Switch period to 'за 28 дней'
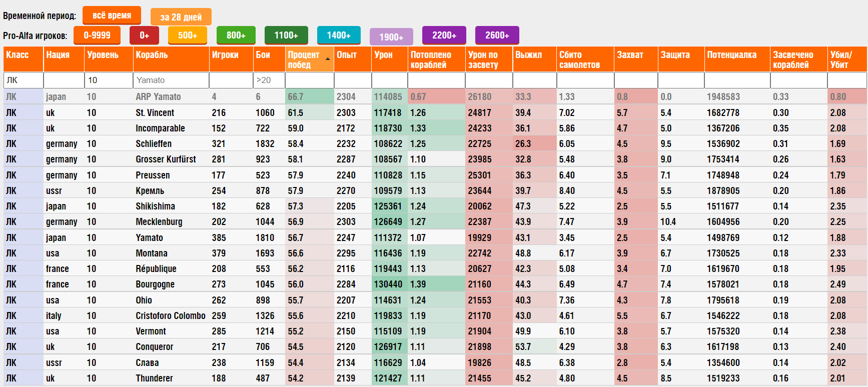This screenshot has width=868, height=387. click(x=181, y=17)
